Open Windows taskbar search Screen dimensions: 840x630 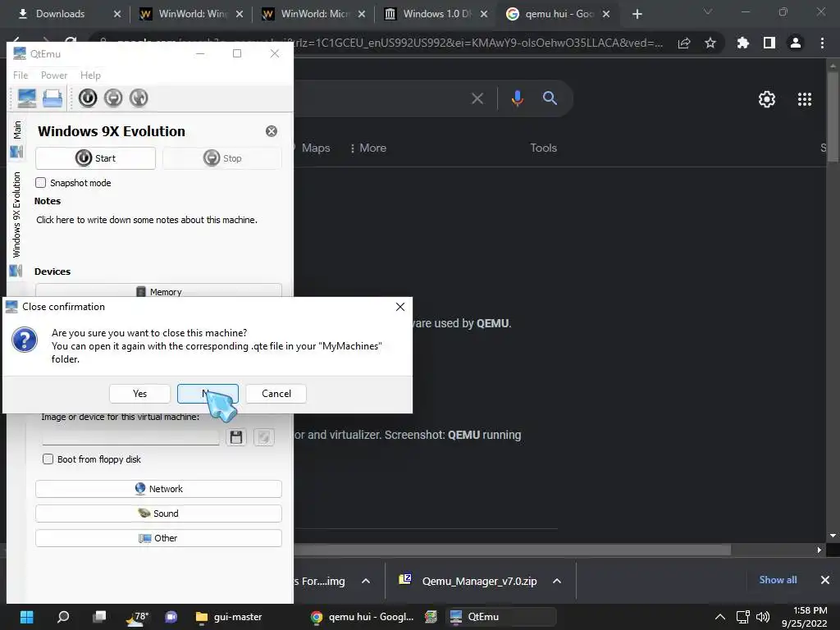(x=63, y=617)
